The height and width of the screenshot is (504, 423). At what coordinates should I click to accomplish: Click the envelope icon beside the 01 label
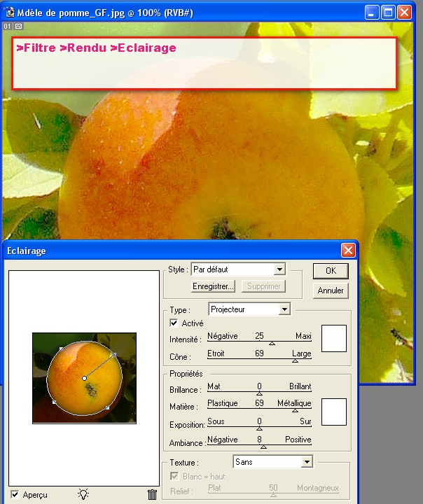[19, 27]
